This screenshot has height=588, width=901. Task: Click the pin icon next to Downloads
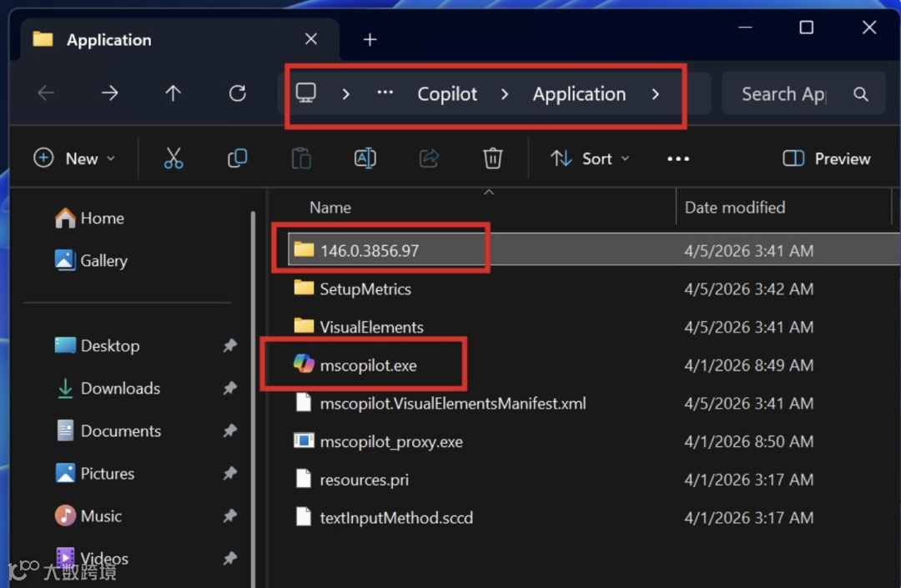(x=230, y=388)
